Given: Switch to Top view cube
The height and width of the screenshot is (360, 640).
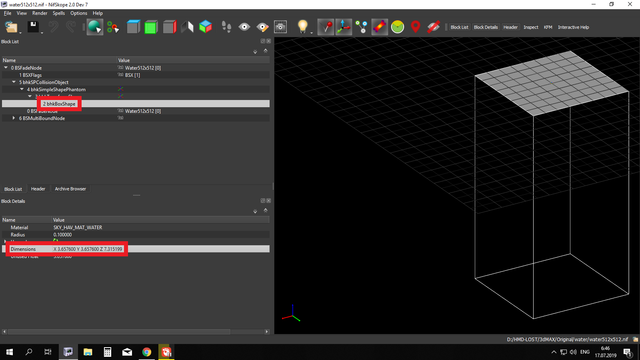Looking at the screenshot, I should (x=133, y=27).
